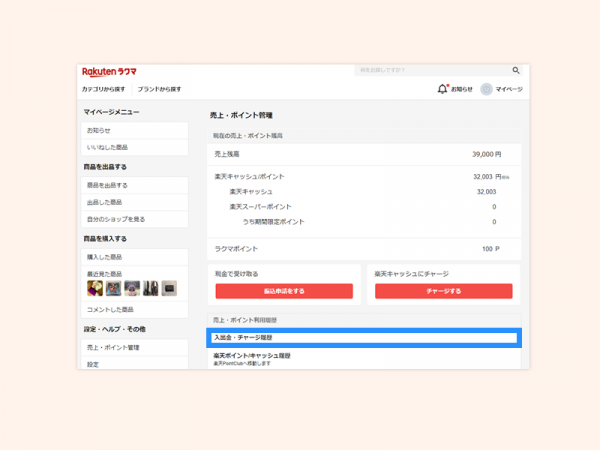Image resolution: width=600 pixels, height=450 pixels.
Task: Open notifications via the bell icon
Action: pyautogui.click(x=442, y=89)
